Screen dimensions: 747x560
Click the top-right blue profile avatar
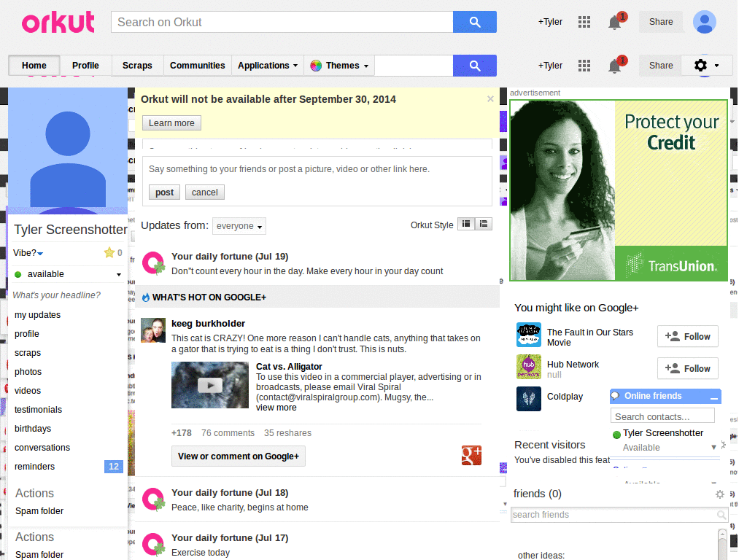705,22
